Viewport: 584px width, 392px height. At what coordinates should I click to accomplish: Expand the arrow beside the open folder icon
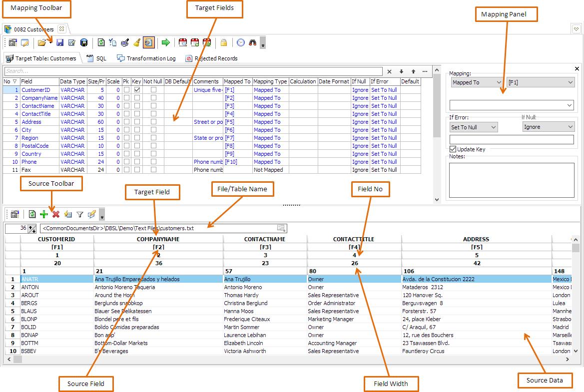(50, 43)
